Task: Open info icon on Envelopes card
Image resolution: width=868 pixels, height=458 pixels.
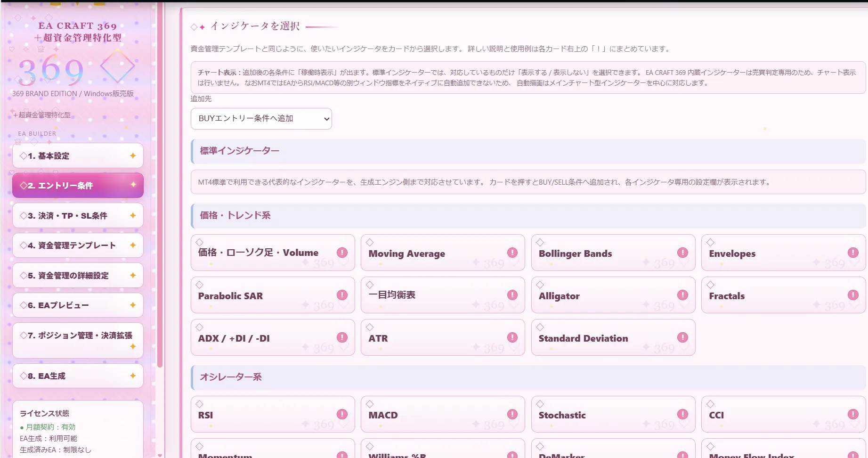Action: click(853, 253)
